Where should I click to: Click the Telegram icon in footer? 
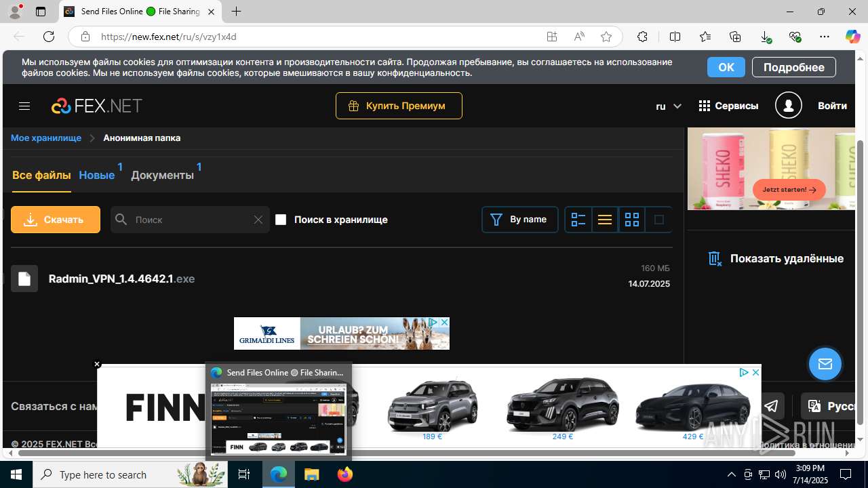[x=772, y=406]
